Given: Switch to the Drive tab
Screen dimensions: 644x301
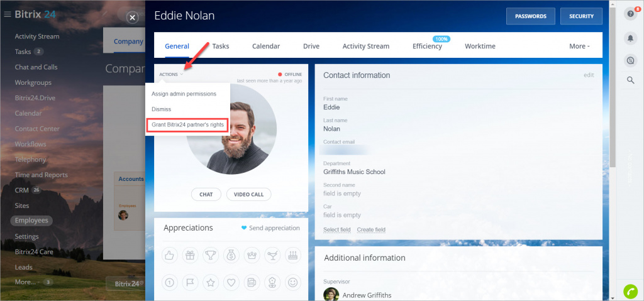Looking at the screenshot, I should pos(311,46).
